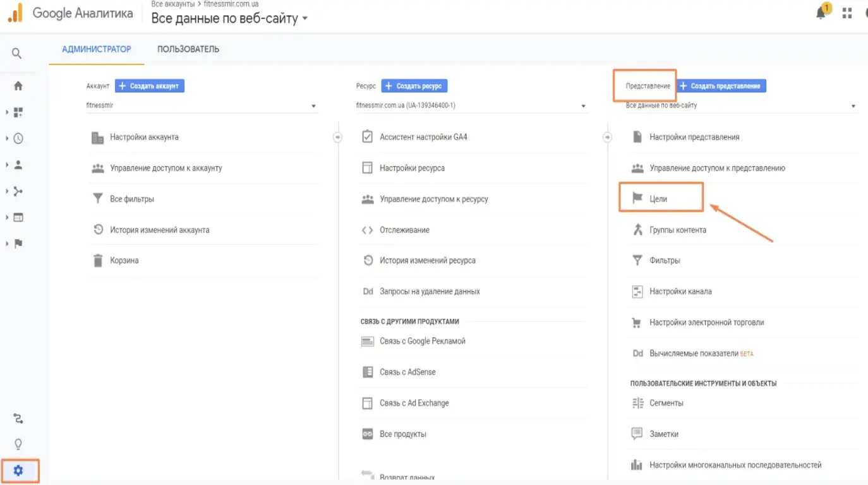Image resolution: width=868 pixels, height=485 pixels.
Task: Open Фильтры in the view column
Action: click(665, 260)
